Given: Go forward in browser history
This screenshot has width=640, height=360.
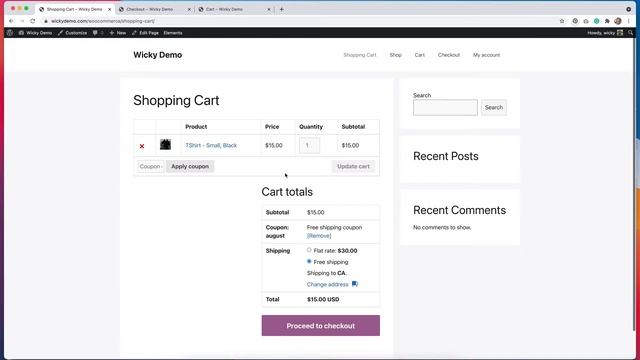Looking at the screenshot, I should coord(22,21).
